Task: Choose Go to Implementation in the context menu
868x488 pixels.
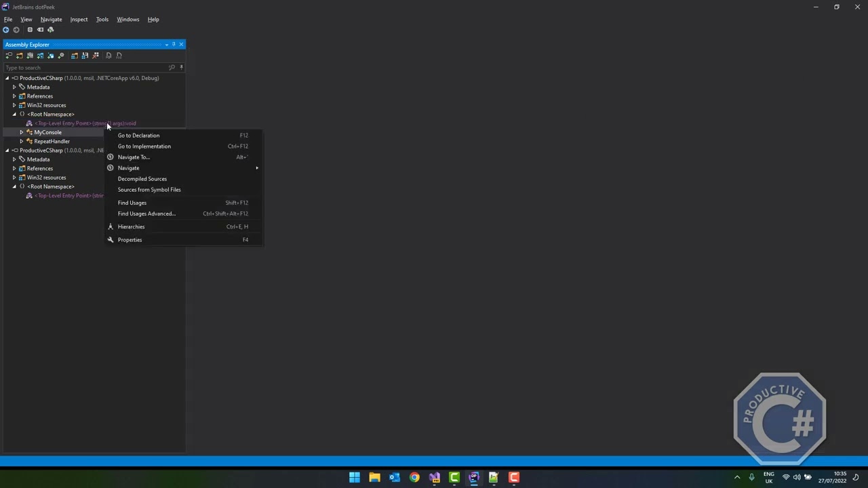Action: coord(183,146)
